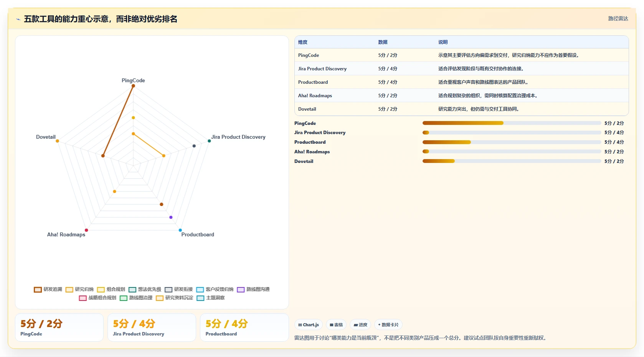
Task: Click the arrow icon before the header title
Action: click(18, 19)
